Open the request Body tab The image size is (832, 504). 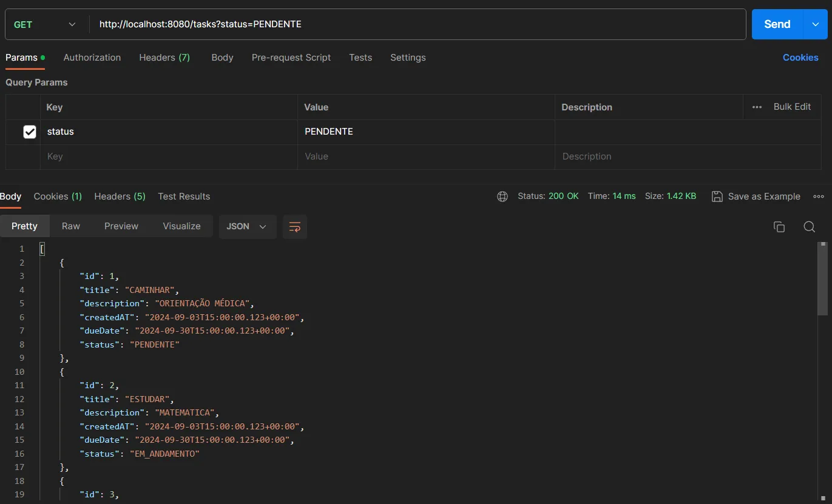[222, 58]
